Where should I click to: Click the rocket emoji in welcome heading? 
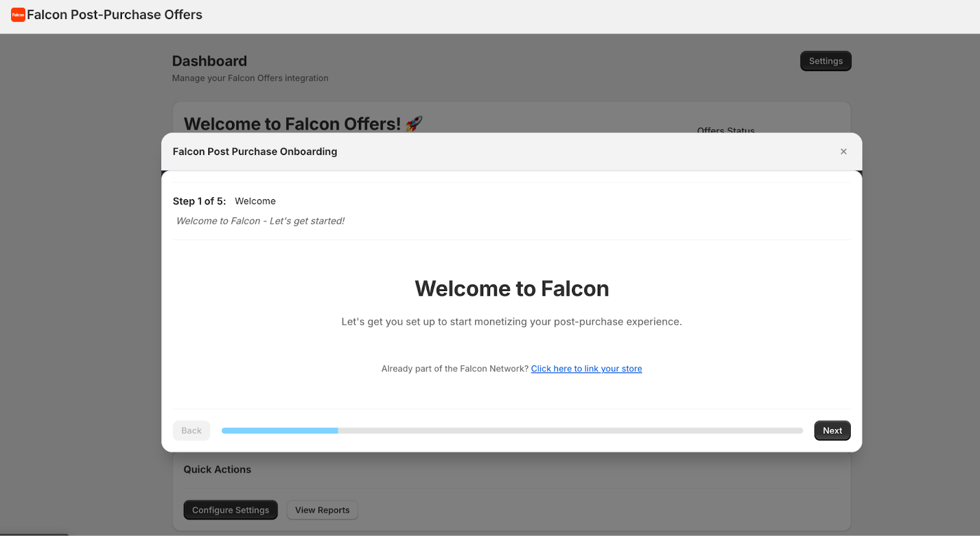click(x=414, y=124)
